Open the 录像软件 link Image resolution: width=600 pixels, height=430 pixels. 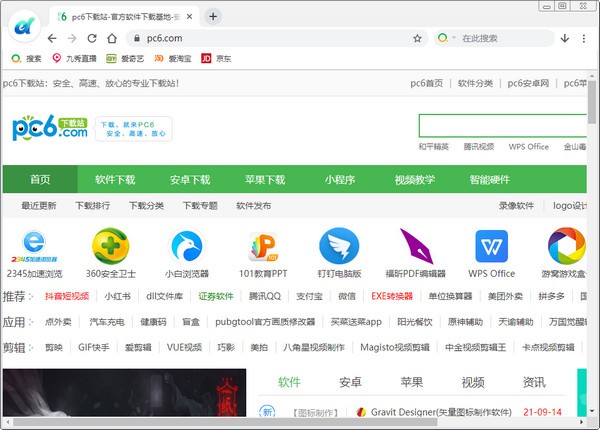[x=516, y=206]
